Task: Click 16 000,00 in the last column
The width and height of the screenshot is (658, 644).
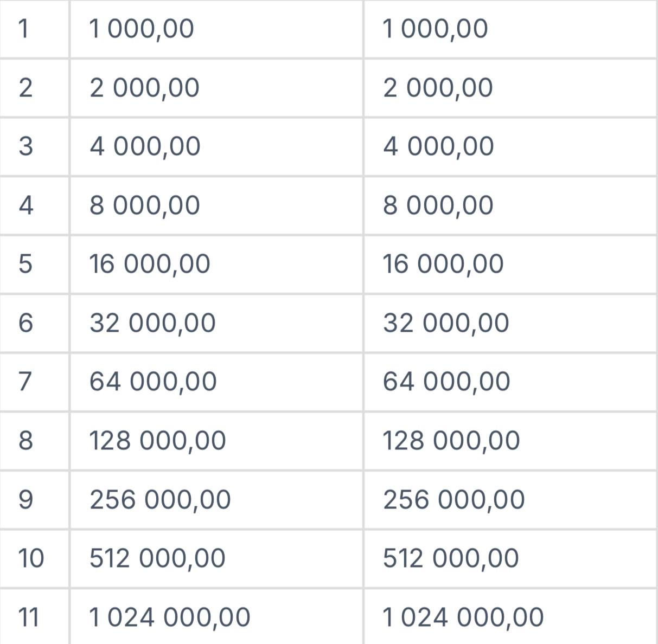Action: [x=443, y=264]
